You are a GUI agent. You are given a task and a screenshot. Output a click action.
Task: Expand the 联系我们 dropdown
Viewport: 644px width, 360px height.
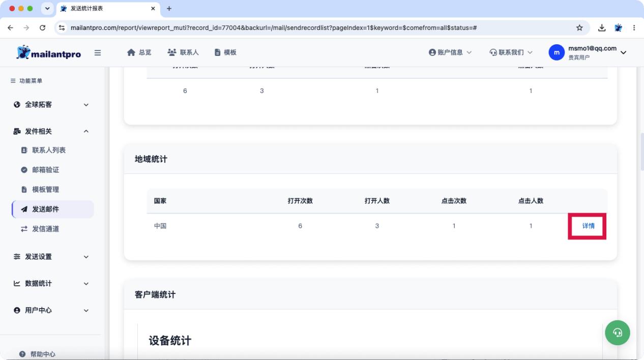(x=511, y=52)
